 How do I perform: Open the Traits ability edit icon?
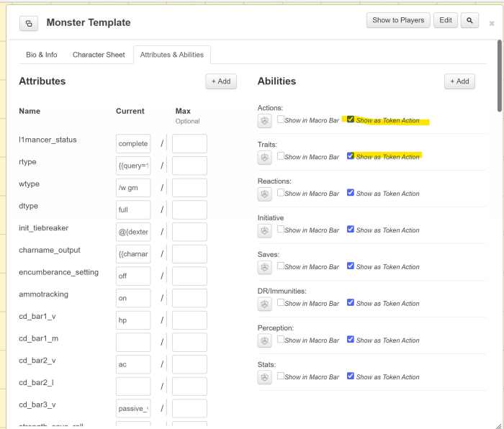coord(264,158)
